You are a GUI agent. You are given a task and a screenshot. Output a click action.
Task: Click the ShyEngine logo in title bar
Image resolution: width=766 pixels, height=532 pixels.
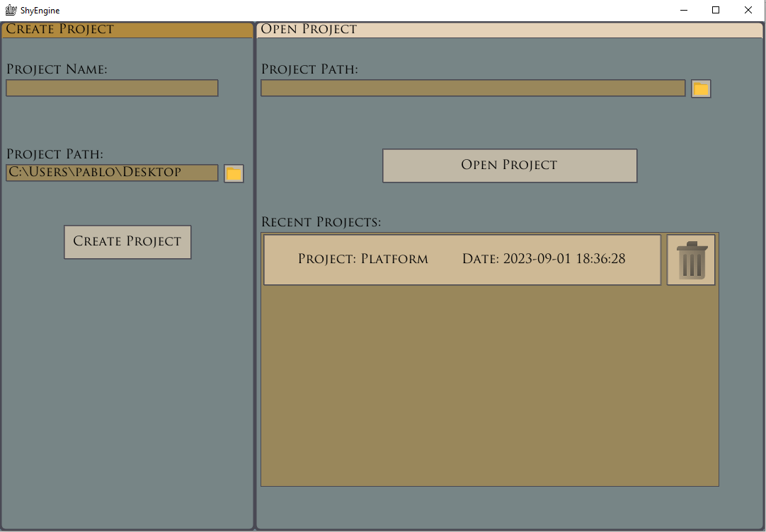[x=11, y=10]
